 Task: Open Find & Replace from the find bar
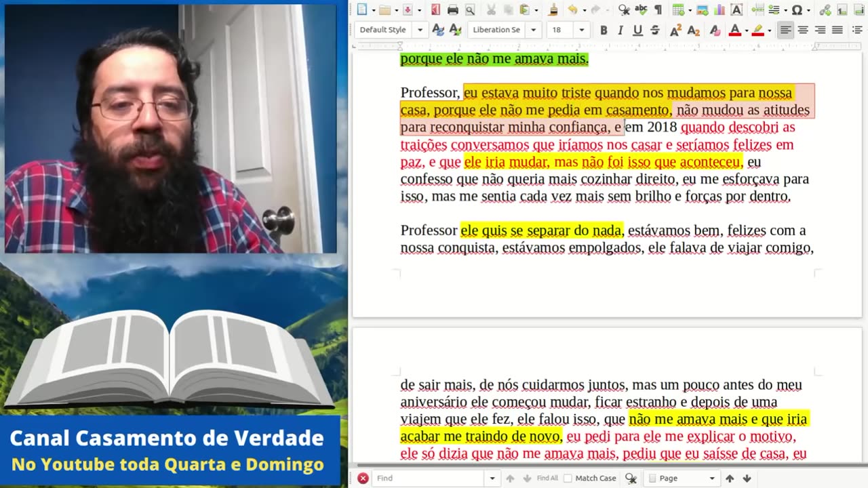[x=631, y=479]
